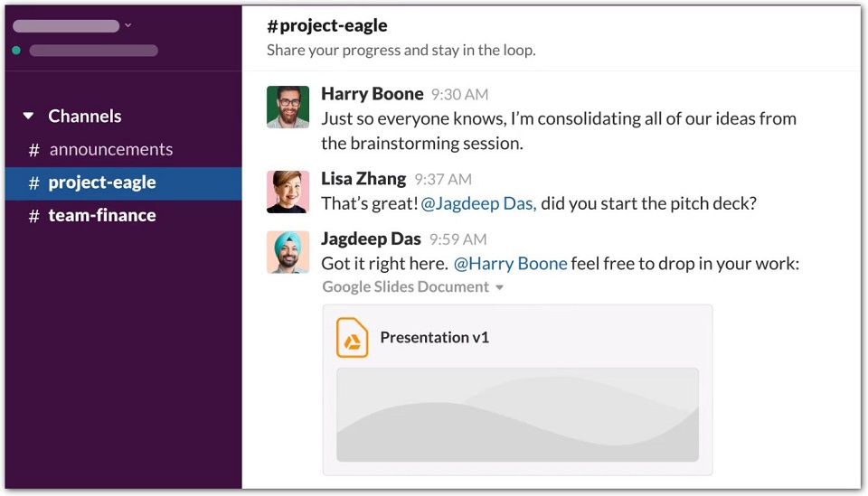Expand the Google Slides Document dropdown arrow
This screenshot has height=496, width=868.
[500, 287]
